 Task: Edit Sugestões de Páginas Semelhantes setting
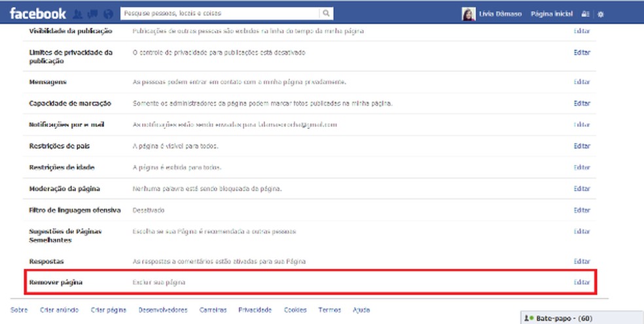tap(582, 231)
